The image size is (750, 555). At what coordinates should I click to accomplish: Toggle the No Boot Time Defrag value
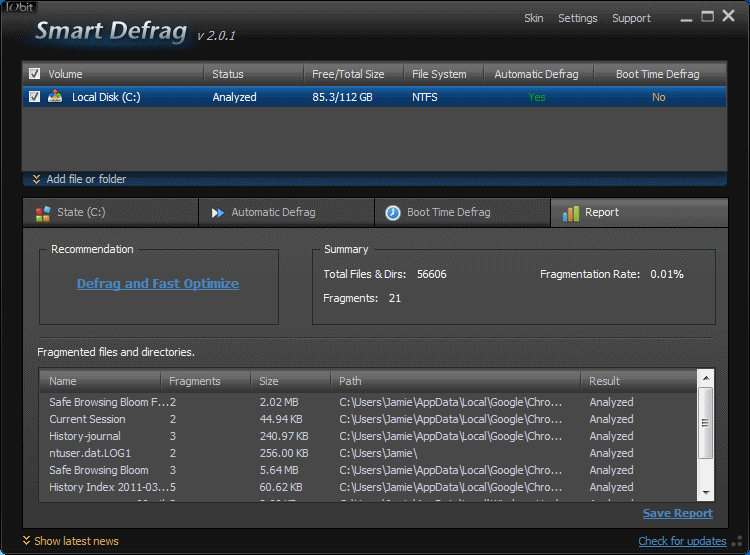tap(659, 97)
